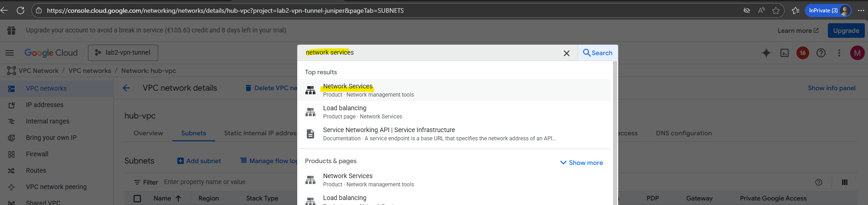Open the Gemini AI assistant sparkle icon
The width and height of the screenshot is (868, 205).
[766, 53]
